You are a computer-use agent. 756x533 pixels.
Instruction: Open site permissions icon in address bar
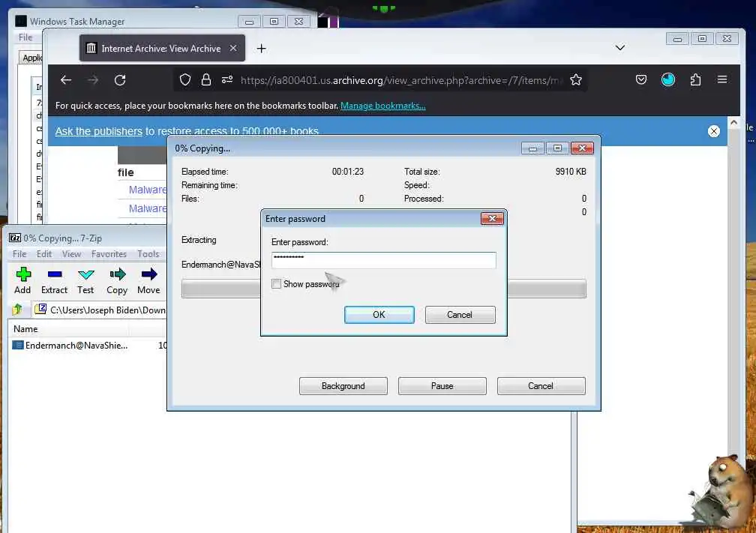[x=227, y=80]
